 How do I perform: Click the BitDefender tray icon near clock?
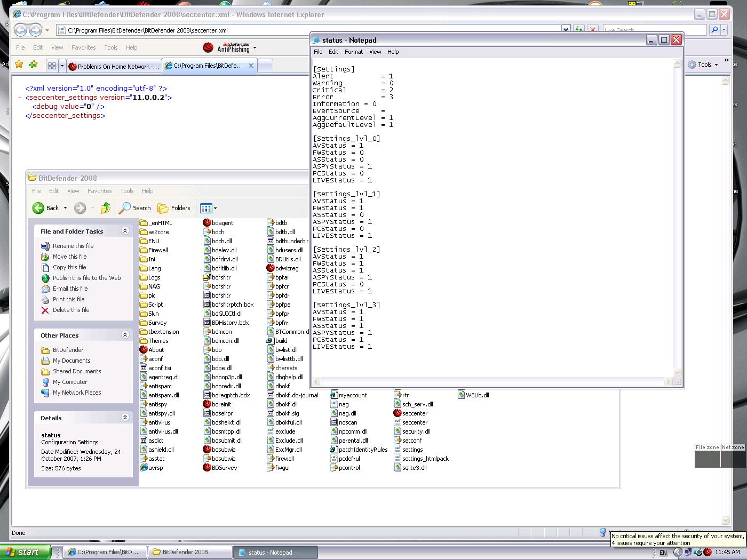coord(708,552)
